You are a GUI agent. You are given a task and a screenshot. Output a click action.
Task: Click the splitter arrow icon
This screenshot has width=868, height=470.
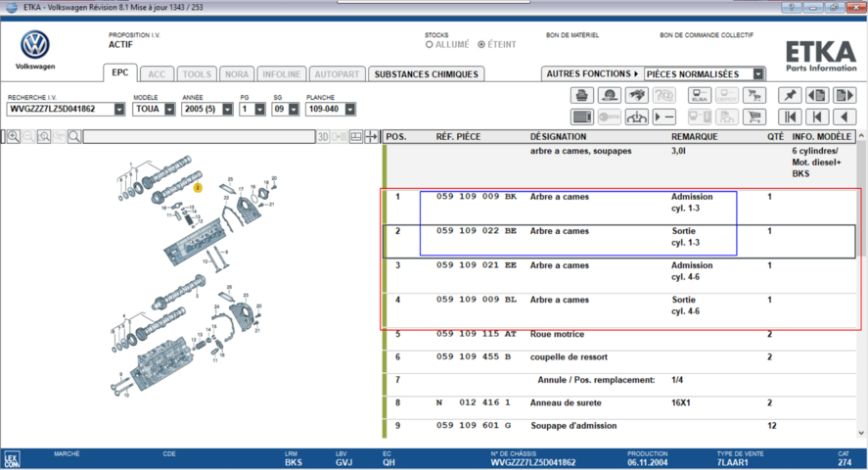372,137
